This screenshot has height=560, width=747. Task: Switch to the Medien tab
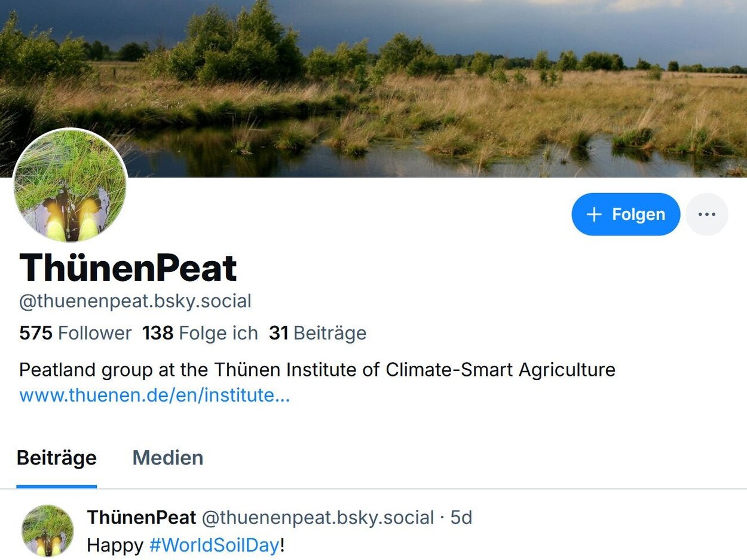[x=167, y=458]
